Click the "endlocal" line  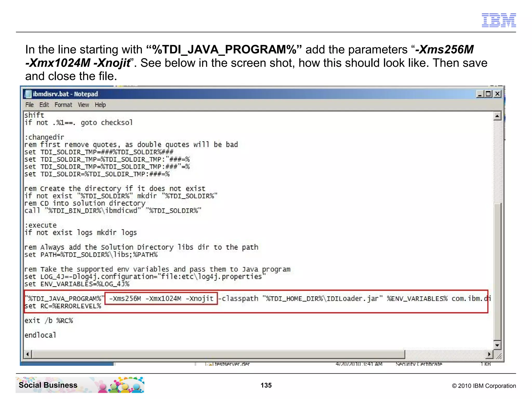(x=40, y=335)
